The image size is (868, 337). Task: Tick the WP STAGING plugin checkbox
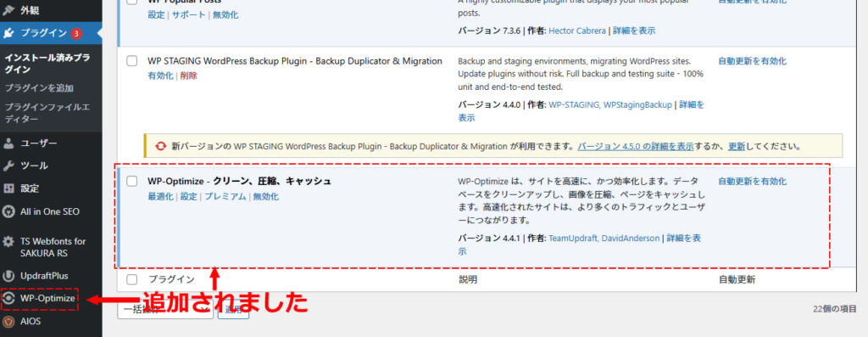(x=131, y=61)
